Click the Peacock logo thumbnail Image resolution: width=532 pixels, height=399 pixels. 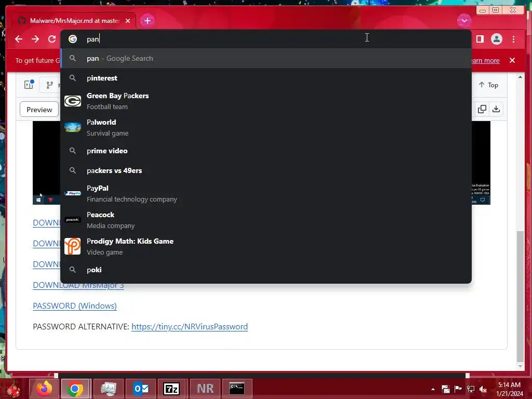pyautogui.click(x=73, y=220)
